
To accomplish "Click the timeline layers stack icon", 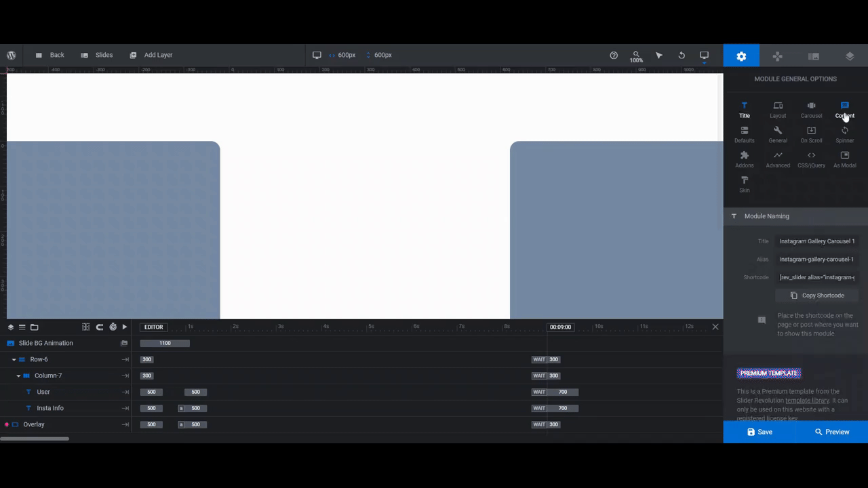I will [x=11, y=327].
